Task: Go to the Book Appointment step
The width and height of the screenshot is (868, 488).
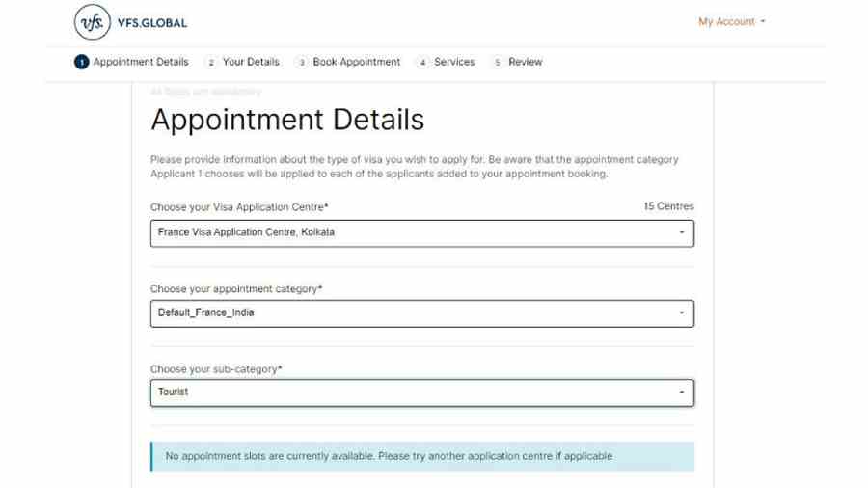Action: [x=357, y=62]
